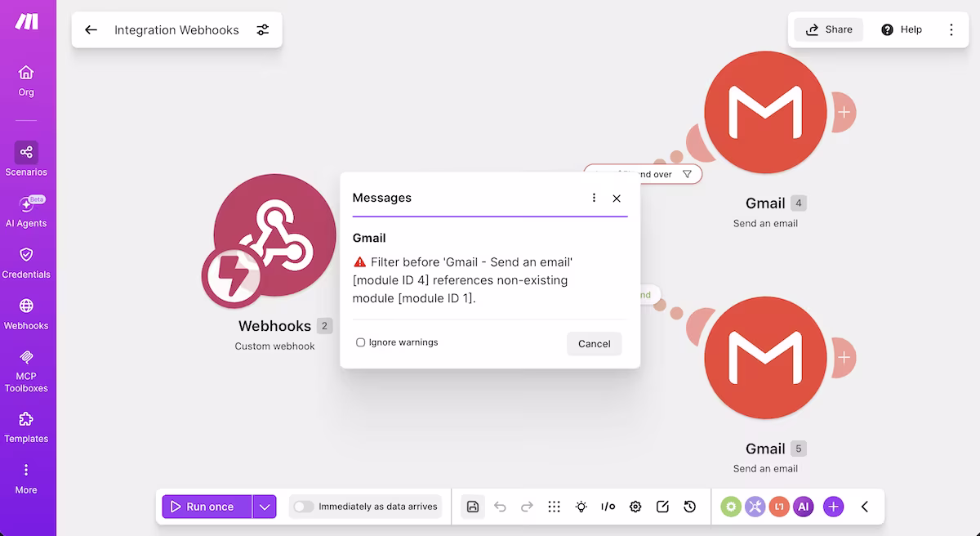Image resolution: width=980 pixels, height=536 pixels.
Task: Go back using the arrow icon
Action: (91, 30)
